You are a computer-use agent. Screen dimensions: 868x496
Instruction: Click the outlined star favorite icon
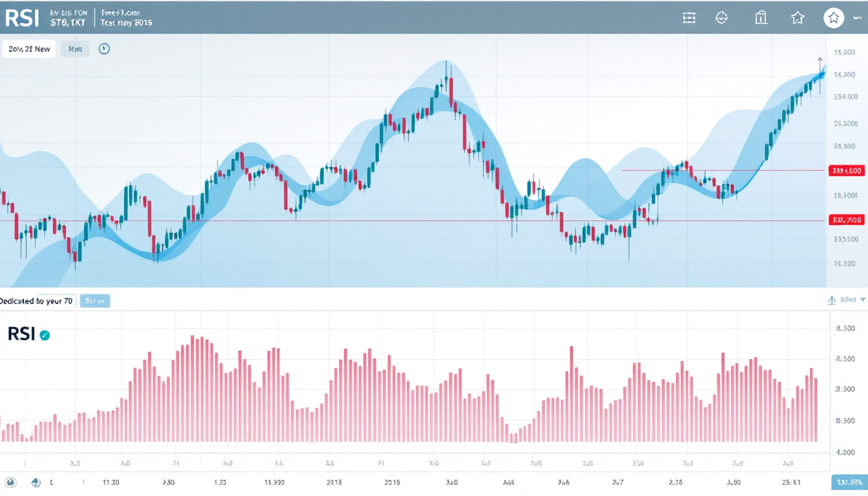pos(798,18)
